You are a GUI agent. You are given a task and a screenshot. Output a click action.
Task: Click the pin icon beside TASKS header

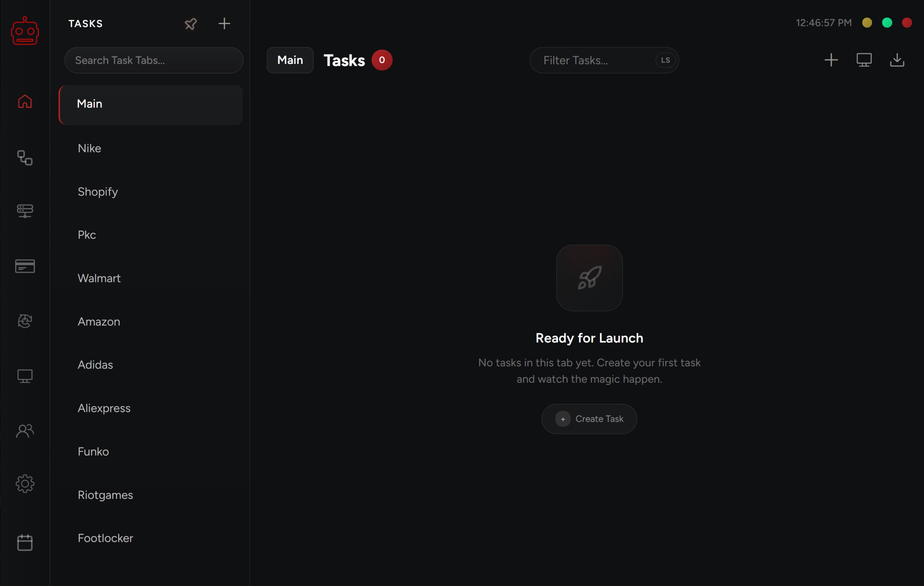(190, 24)
